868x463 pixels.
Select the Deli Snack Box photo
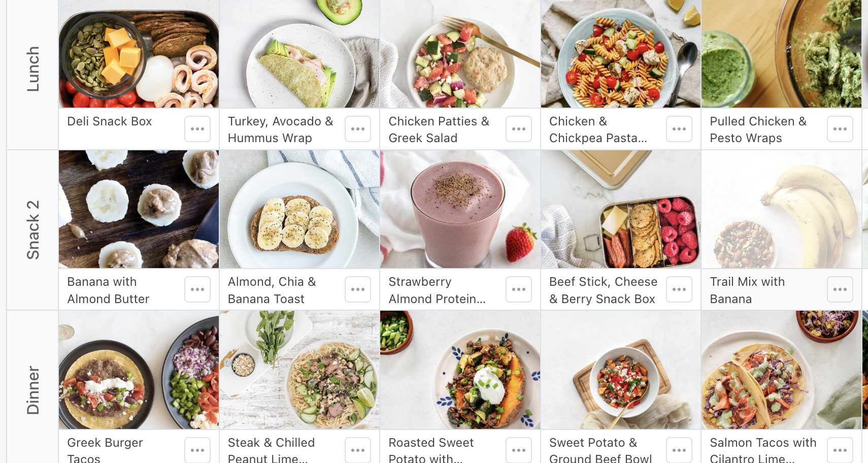pos(139,54)
